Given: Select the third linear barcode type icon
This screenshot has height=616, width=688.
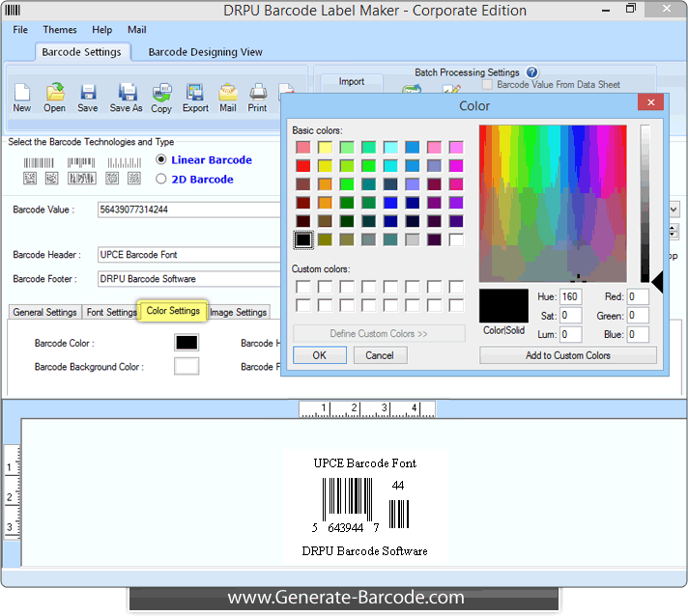Looking at the screenshot, I should click(x=125, y=163).
